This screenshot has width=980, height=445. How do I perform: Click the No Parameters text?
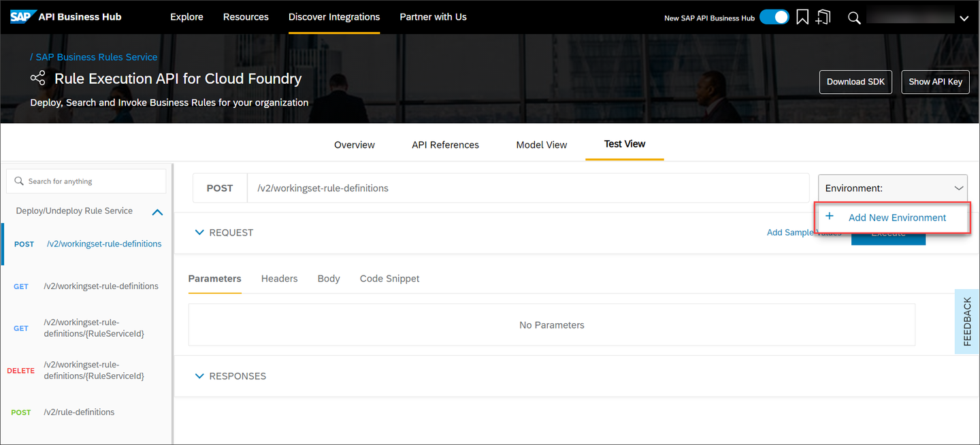point(551,325)
